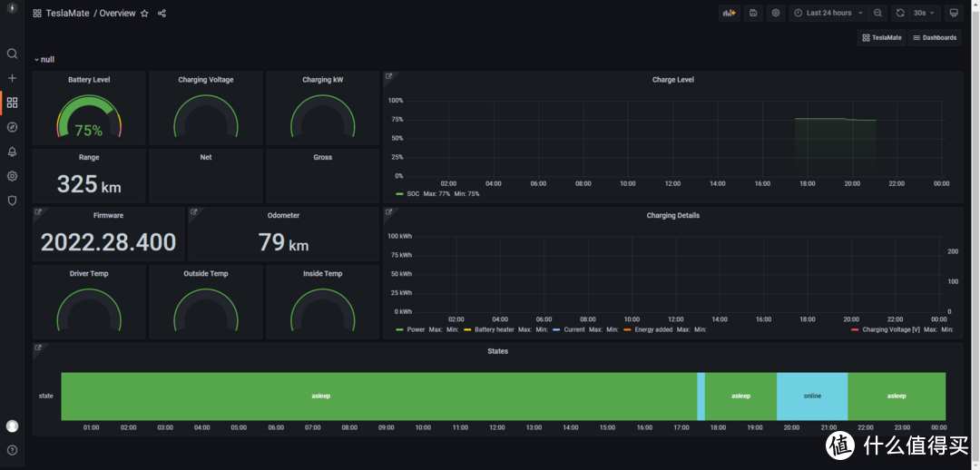Open the Dashboards link menu

[935, 38]
